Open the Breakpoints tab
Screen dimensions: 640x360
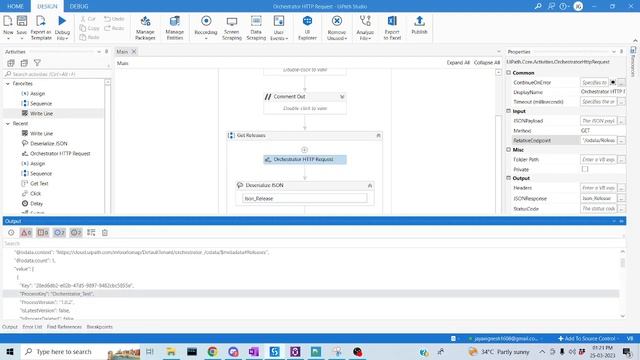[100, 327]
